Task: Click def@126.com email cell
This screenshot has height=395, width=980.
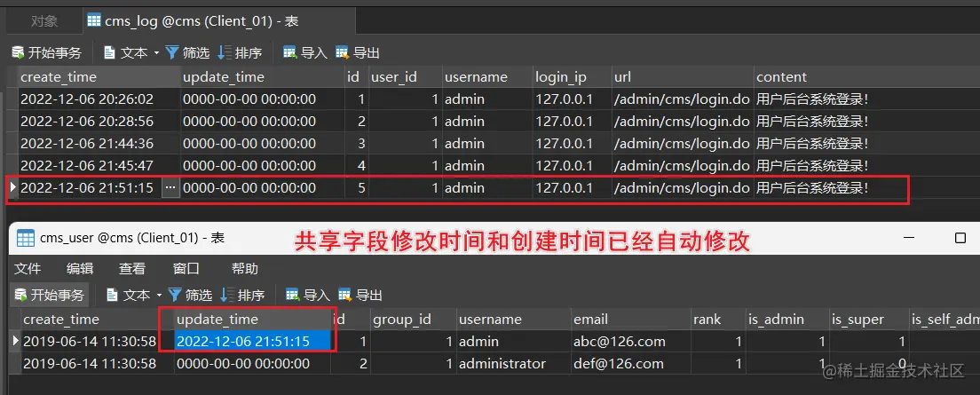Action: pyautogui.click(x=630, y=364)
